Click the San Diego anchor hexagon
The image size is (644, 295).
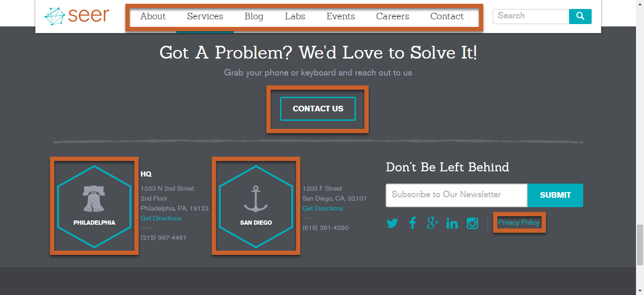pyautogui.click(x=256, y=206)
